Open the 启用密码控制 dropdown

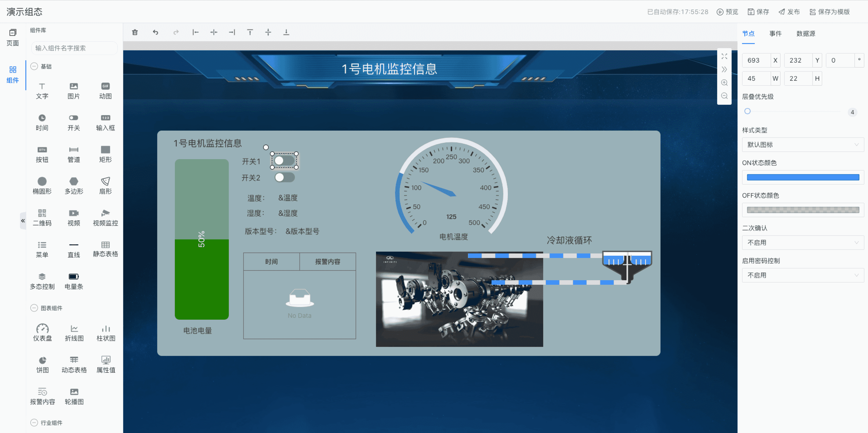click(803, 275)
